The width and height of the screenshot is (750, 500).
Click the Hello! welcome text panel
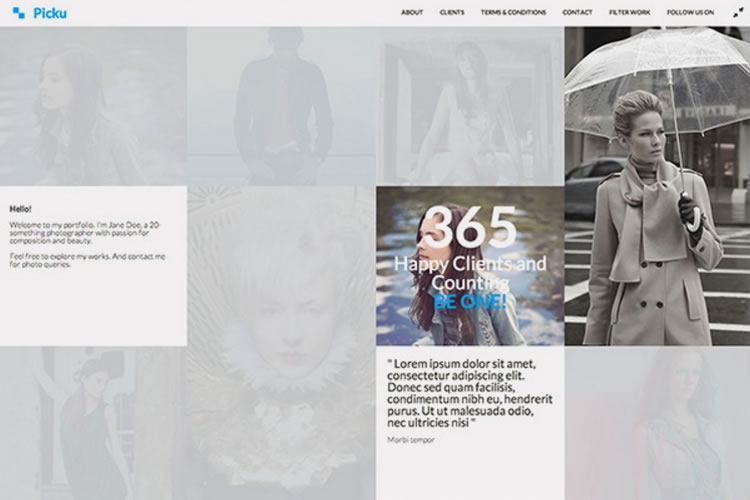point(93,265)
